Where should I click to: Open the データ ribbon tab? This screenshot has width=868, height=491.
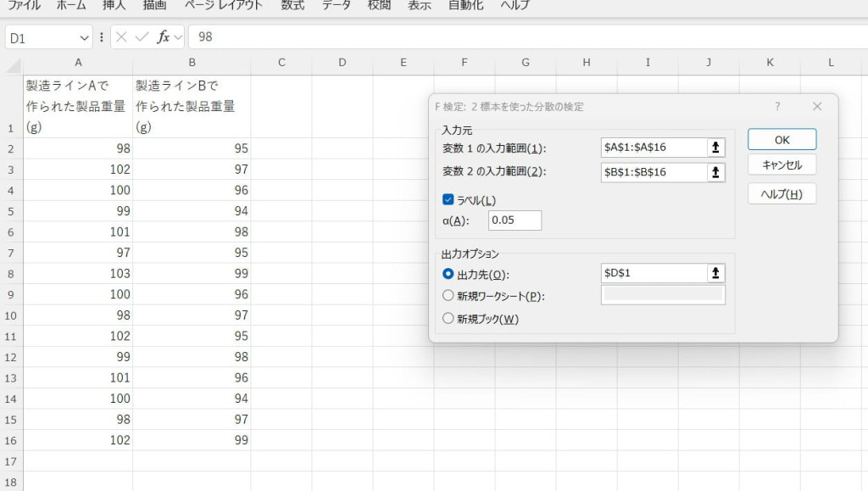coord(336,5)
